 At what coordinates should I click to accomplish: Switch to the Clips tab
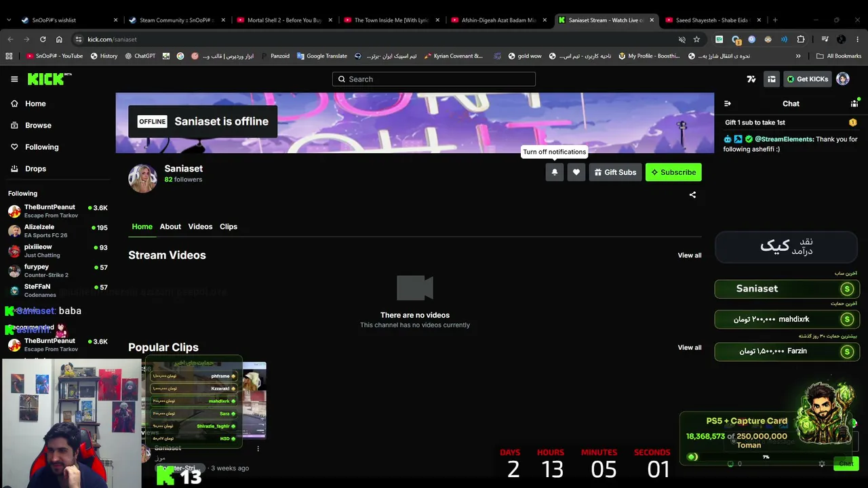click(x=229, y=226)
